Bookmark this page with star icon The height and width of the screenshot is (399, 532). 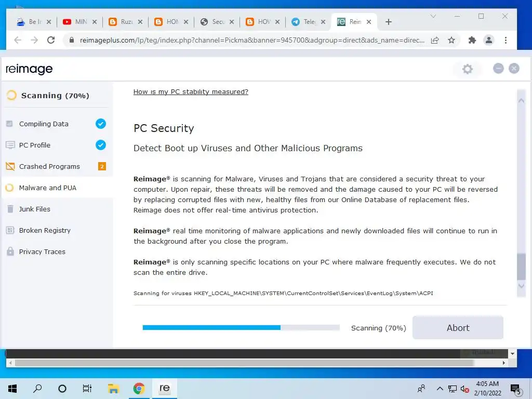pyautogui.click(x=451, y=40)
